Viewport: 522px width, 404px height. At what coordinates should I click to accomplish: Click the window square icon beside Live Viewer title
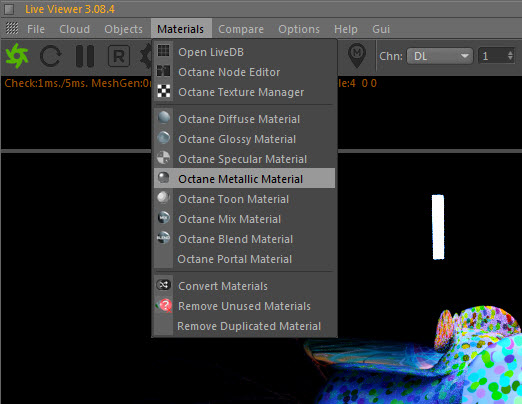9,9
